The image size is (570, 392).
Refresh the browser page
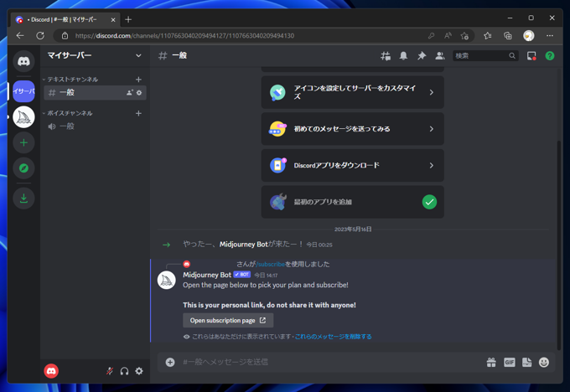(x=40, y=36)
